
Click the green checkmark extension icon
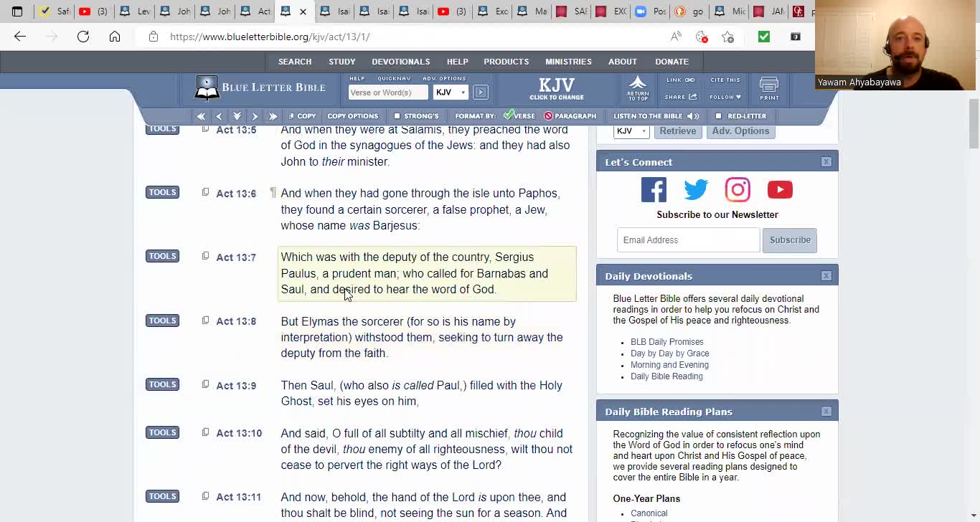(763, 37)
